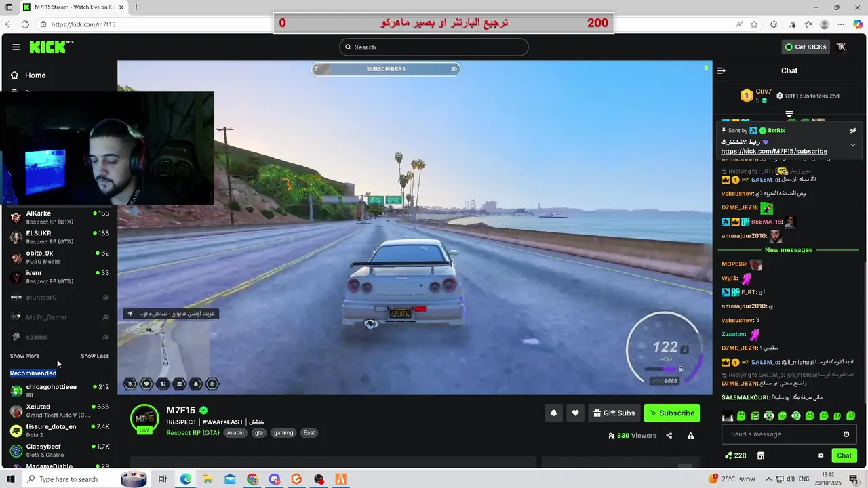Open AlKarke channel in sidebar
The image size is (868, 488).
60,218
